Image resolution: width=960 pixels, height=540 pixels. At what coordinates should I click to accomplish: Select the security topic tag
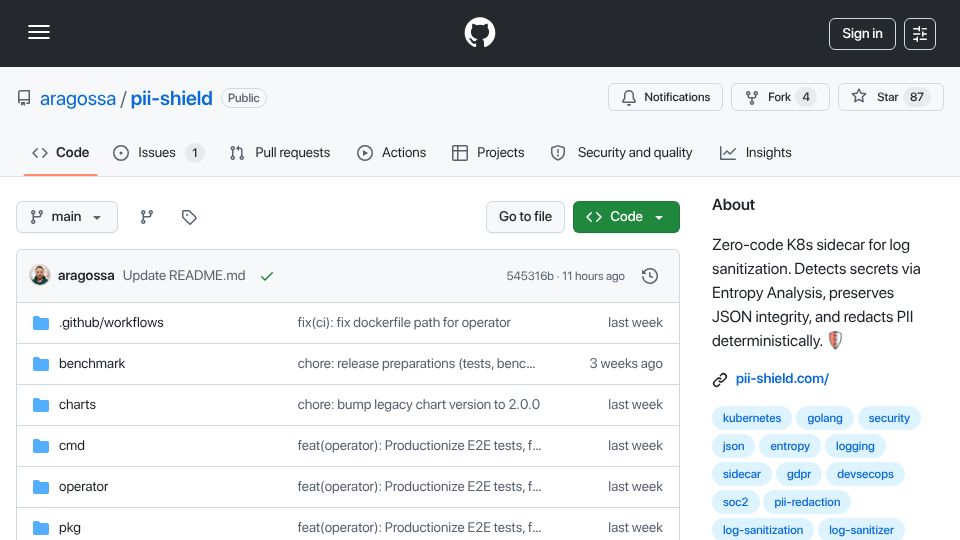889,418
